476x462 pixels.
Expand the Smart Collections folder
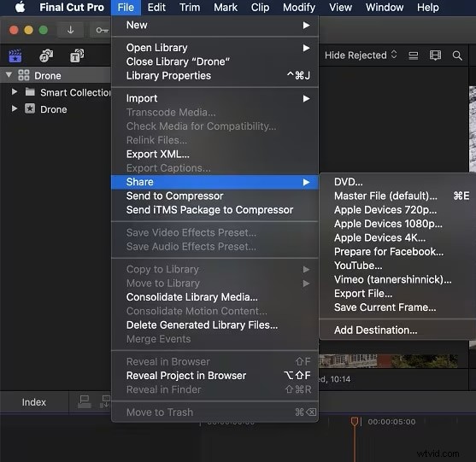14,91
